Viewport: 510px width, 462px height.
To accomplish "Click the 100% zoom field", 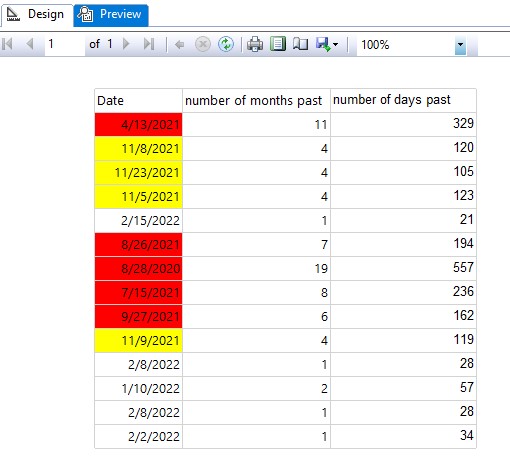I will 405,44.
